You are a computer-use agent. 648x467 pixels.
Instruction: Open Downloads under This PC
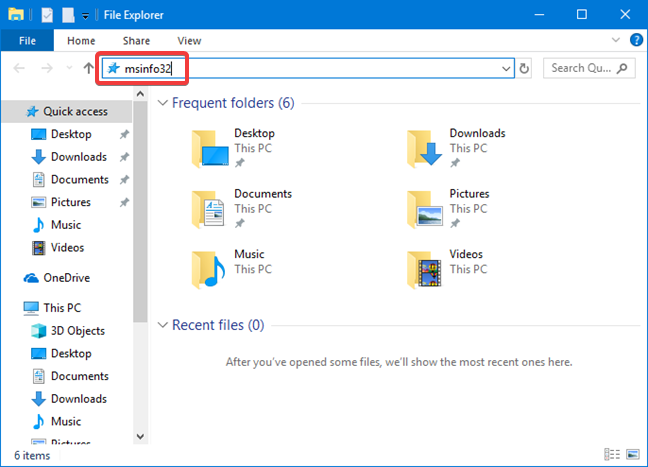pyautogui.click(x=79, y=399)
